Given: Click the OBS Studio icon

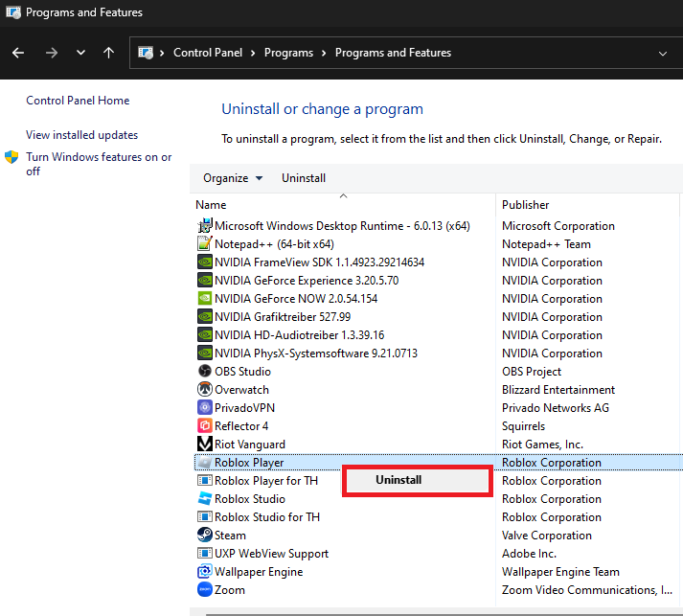Looking at the screenshot, I should pyautogui.click(x=204, y=372).
